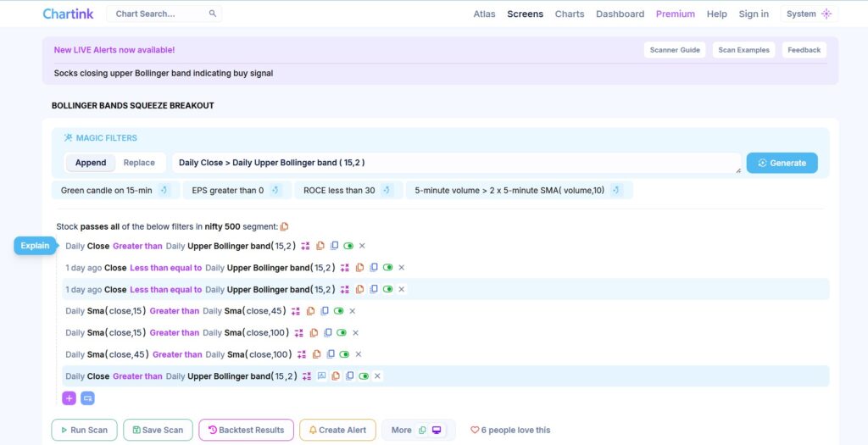Image resolution: width=868 pixels, height=445 pixels.
Task: Open the arithmetic operations icon on first filter row
Action: pos(305,246)
